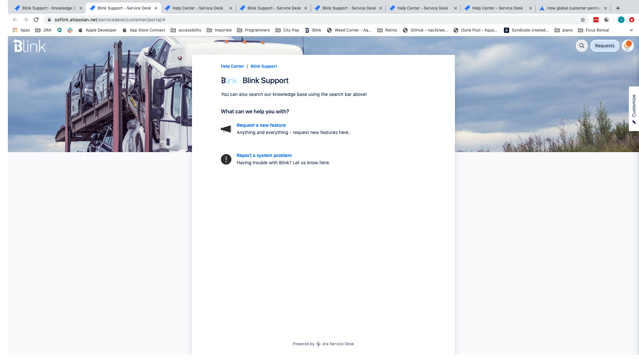Show more bookmarks with the chevron

631,30
